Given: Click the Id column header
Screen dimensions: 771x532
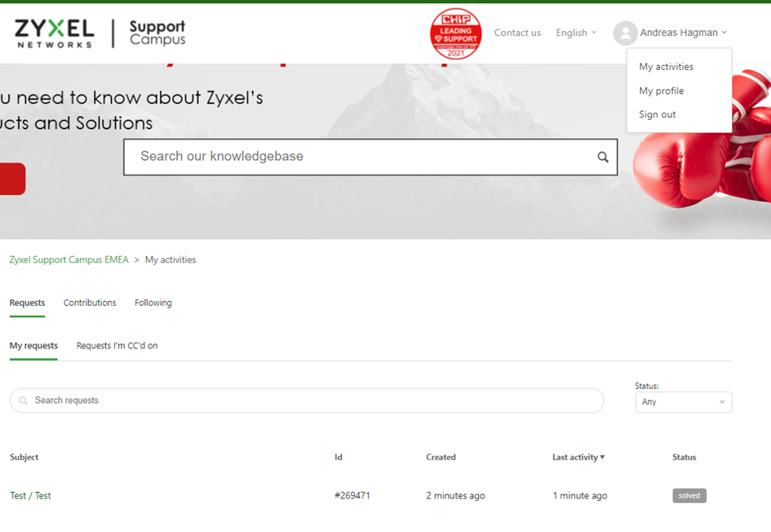Looking at the screenshot, I should click(339, 457).
